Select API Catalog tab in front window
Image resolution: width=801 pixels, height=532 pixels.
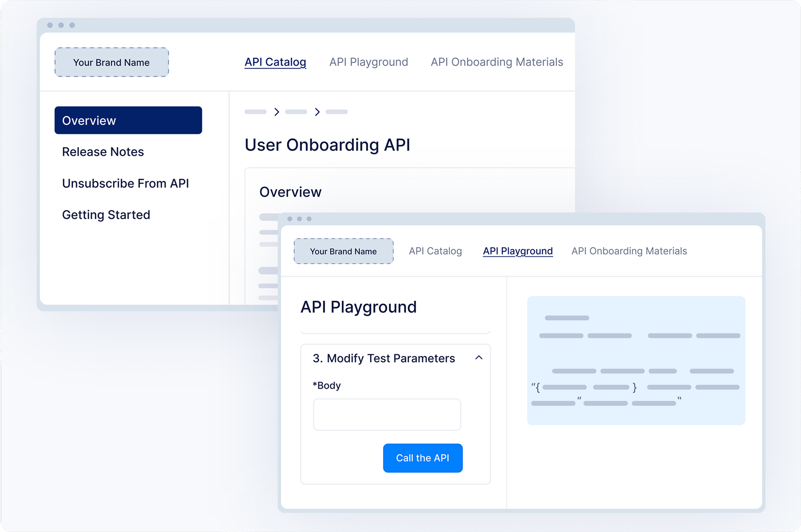click(435, 251)
